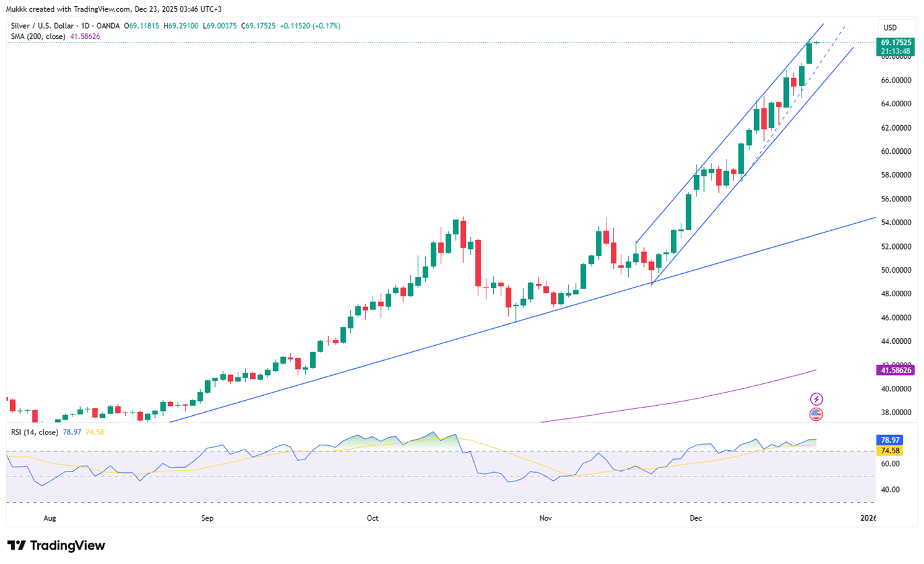924x564 pixels.
Task: Click the purple SMA 200 value in legend
Action: tap(85, 37)
